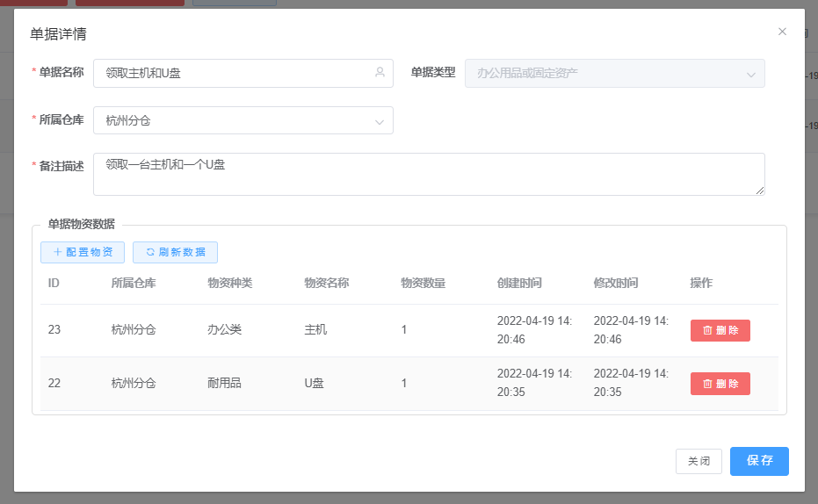Click into the 备注描述 textarea
Screen dimensions: 818x504
(x=428, y=174)
